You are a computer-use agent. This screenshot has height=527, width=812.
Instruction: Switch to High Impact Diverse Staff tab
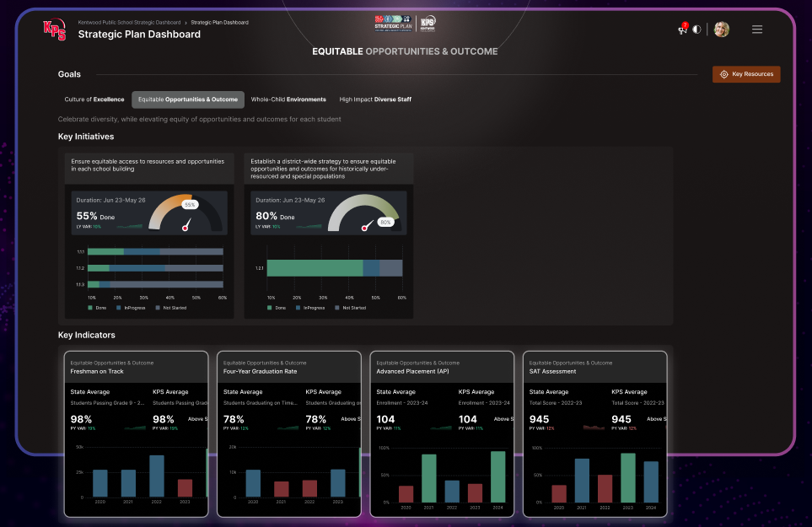coord(375,99)
